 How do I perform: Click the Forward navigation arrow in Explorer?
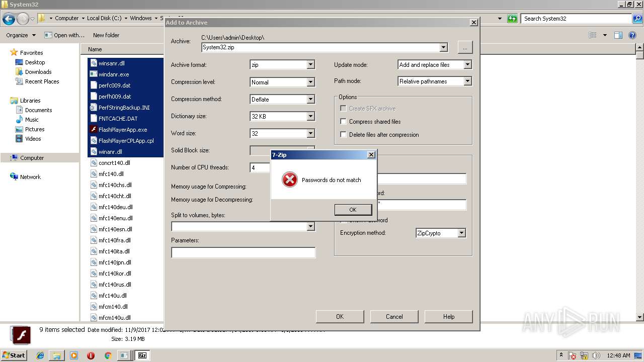[23, 19]
